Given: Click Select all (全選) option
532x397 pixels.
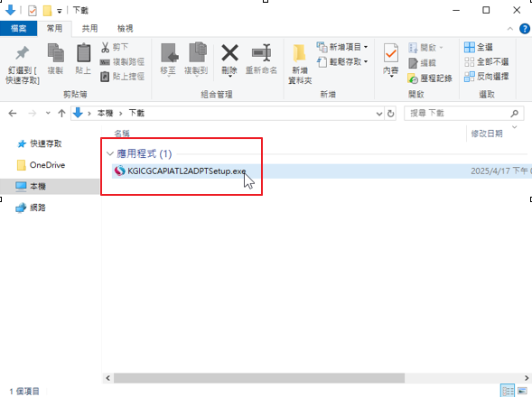Looking at the screenshot, I should click(478, 47).
